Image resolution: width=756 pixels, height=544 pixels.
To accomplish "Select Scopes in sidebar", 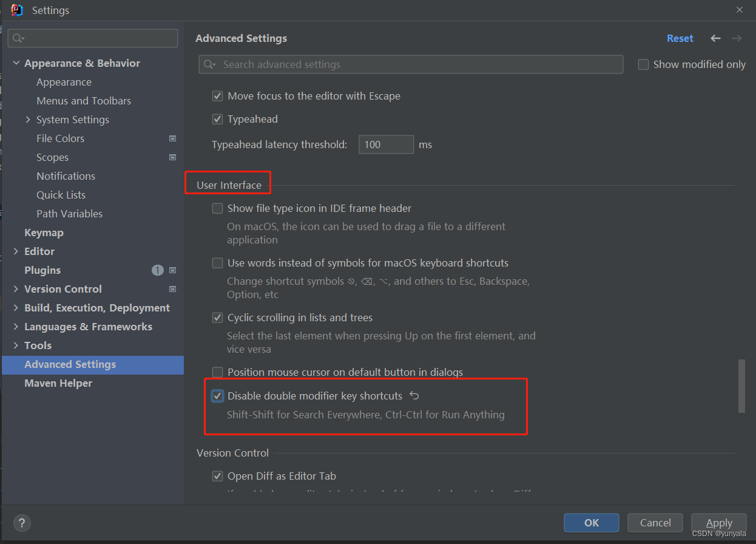I will point(52,157).
